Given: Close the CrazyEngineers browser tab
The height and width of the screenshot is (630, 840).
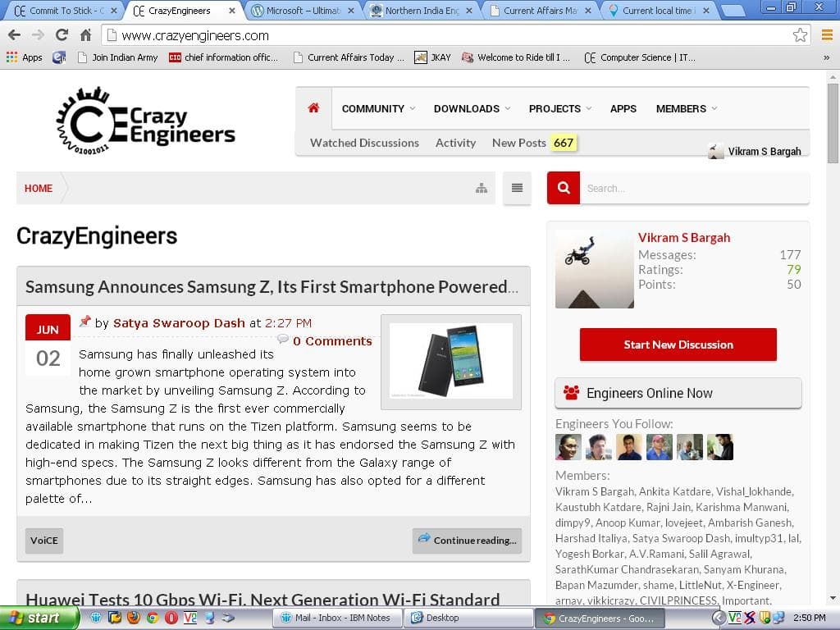Looking at the screenshot, I should 232,10.
